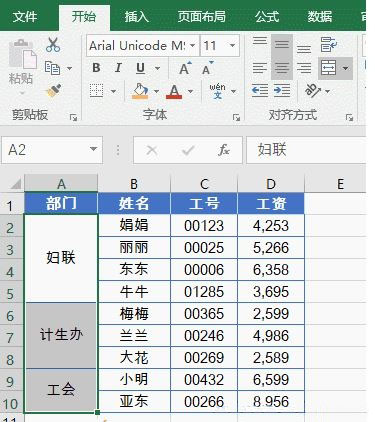Toggle Italic formatting

[118, 68]
